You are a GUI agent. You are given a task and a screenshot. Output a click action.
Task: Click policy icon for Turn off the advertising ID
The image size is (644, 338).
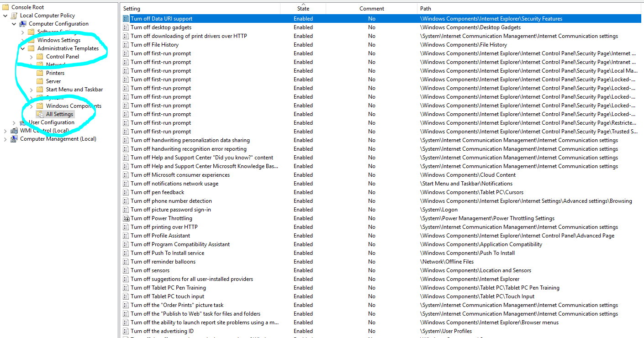pyautogui.click(x=127, y=331)
